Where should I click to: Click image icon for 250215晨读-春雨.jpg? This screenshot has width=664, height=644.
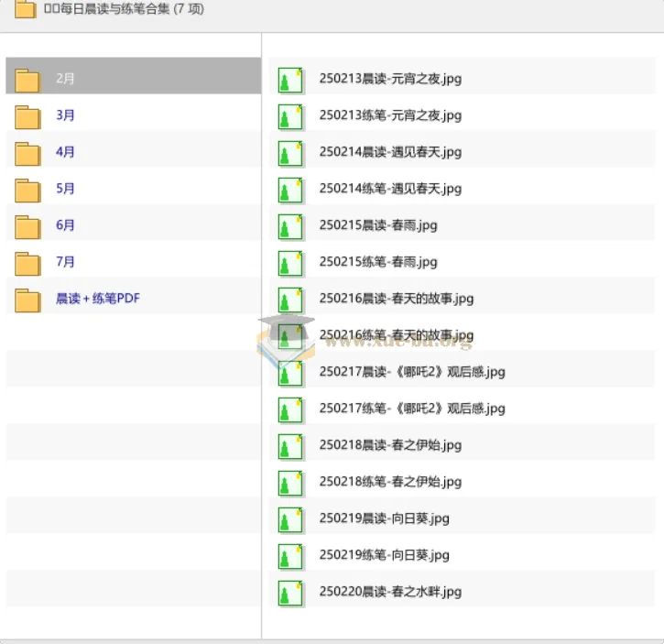coord(290,226)
